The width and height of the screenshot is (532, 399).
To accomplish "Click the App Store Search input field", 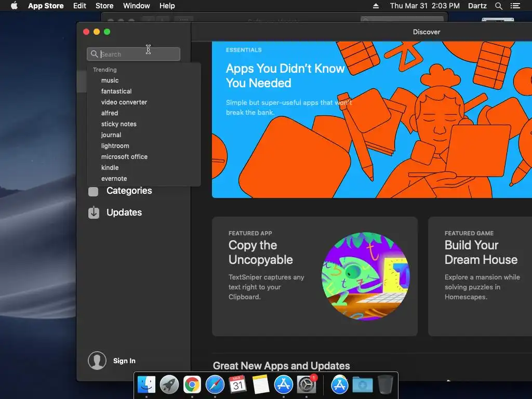I will click(x=134, y=54).
